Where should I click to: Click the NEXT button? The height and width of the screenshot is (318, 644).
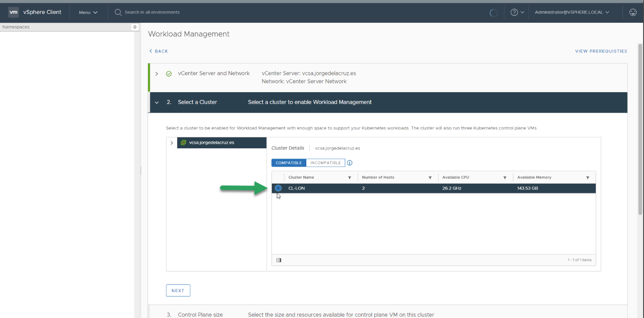[x=178, y=291]
